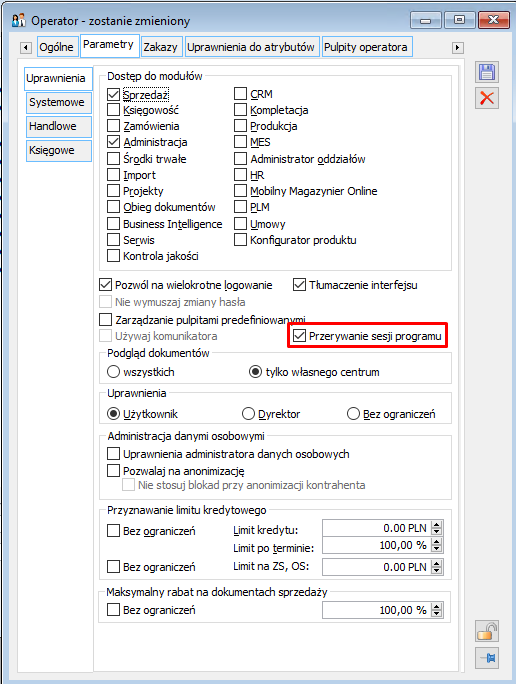Click the pin window icon

(x=487, y=658)
